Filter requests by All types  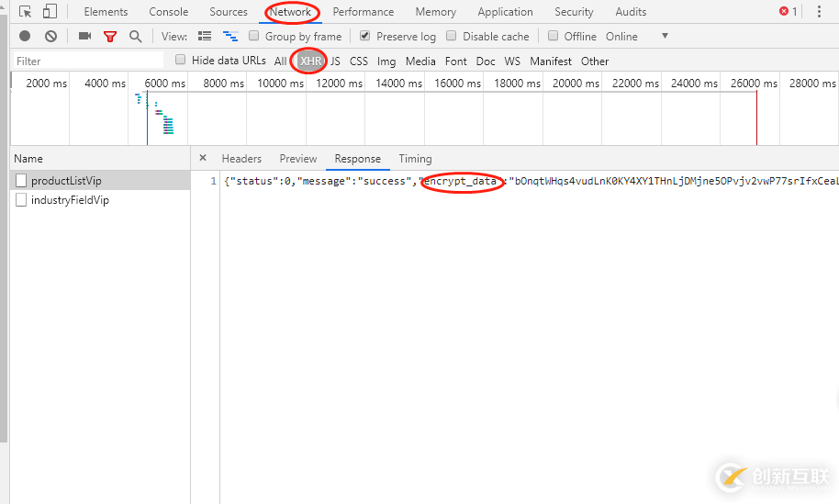[280, 61]
